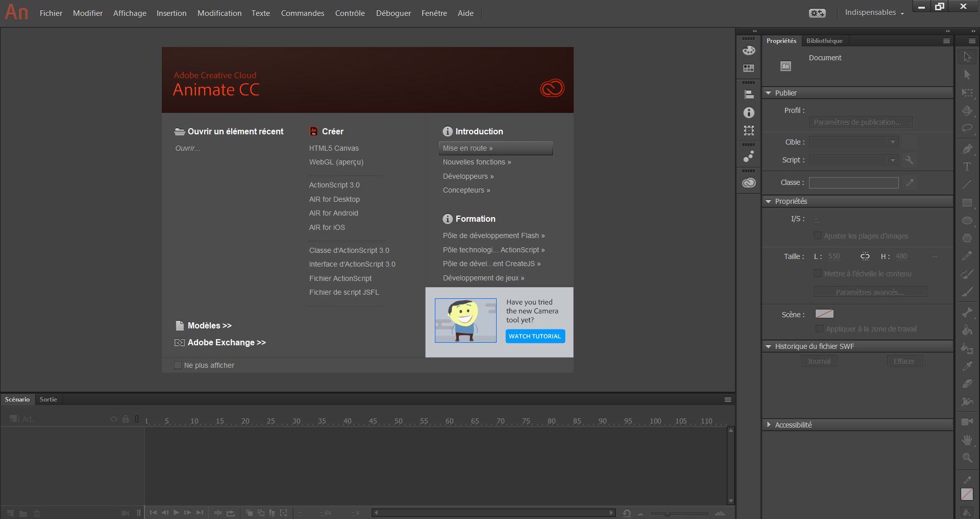Click the Scène color swatch

tap(824, 314)
